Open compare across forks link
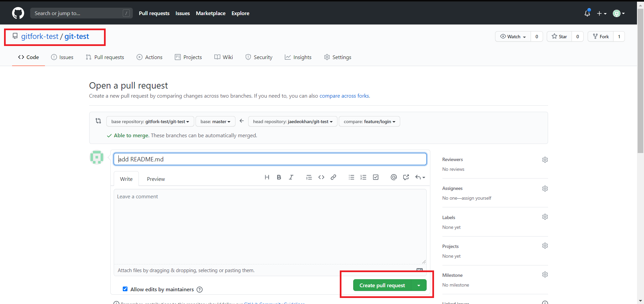The image size is (644, 304). pos(344,96)
